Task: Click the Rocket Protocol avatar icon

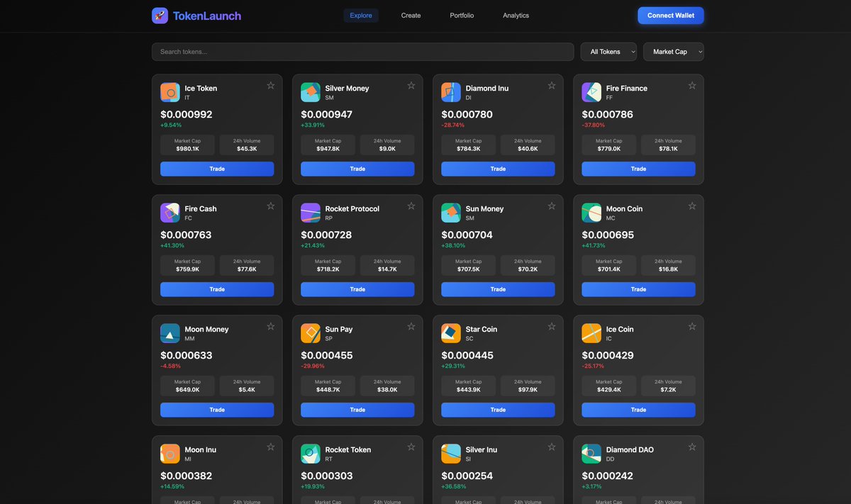Action: coord(311,213)
